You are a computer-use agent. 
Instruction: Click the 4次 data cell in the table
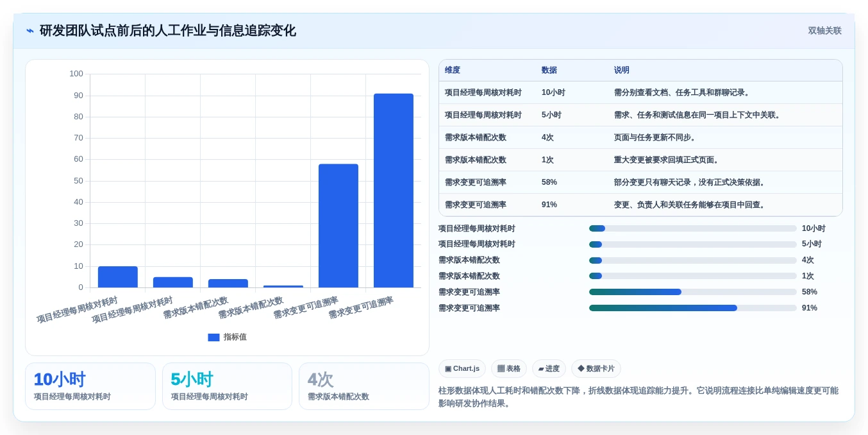click(x=548, y=138)
